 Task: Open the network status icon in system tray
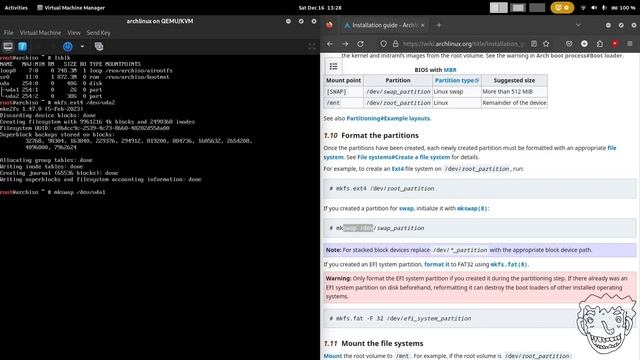pyautogui.click(x=583, y=7)
